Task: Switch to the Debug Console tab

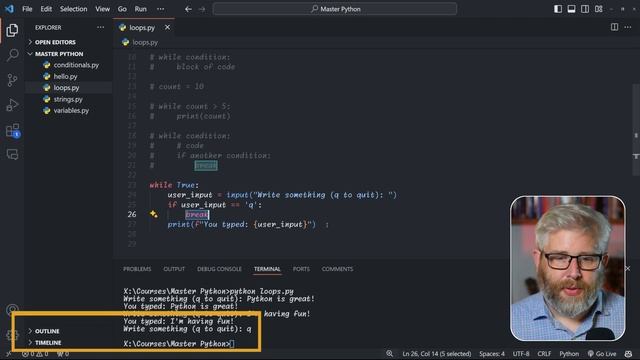Action: (219, 269)
